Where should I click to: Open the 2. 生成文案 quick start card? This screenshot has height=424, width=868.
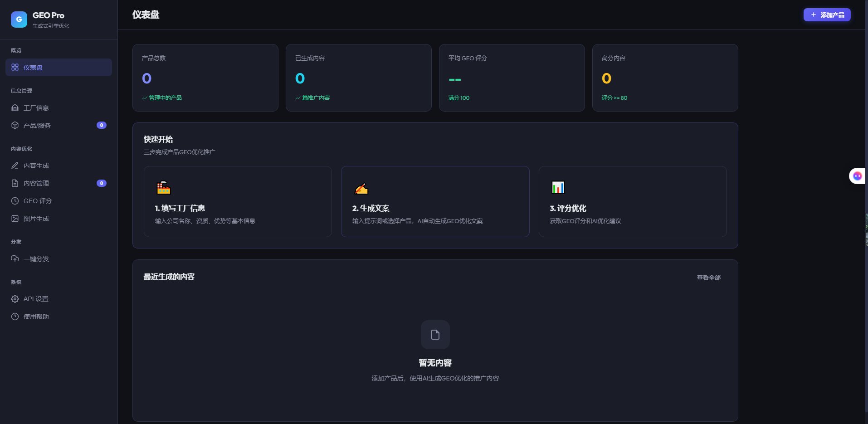pyautogui.click(x=435, y=201)
